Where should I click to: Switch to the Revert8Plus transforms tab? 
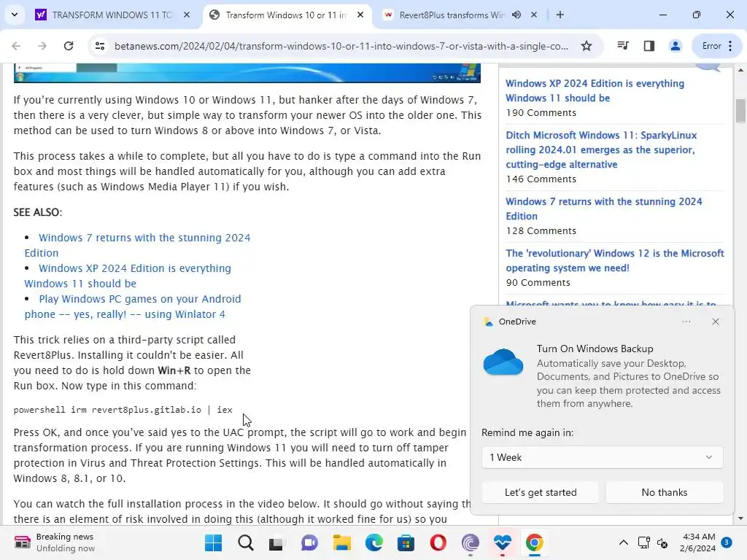[451, 15]
